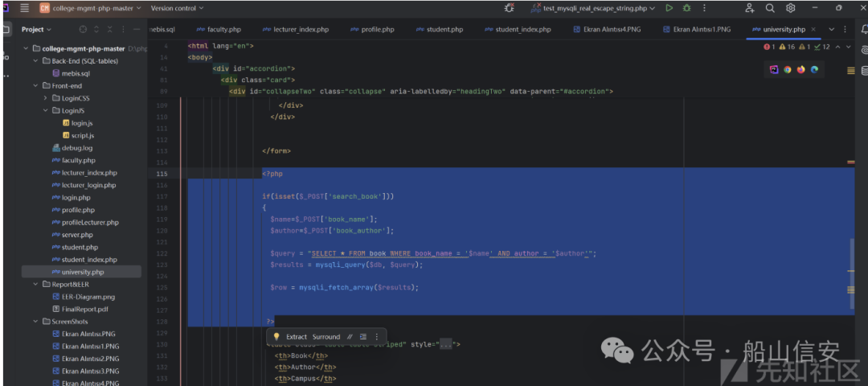Click error count indicator showing 1

pos(769,47)
